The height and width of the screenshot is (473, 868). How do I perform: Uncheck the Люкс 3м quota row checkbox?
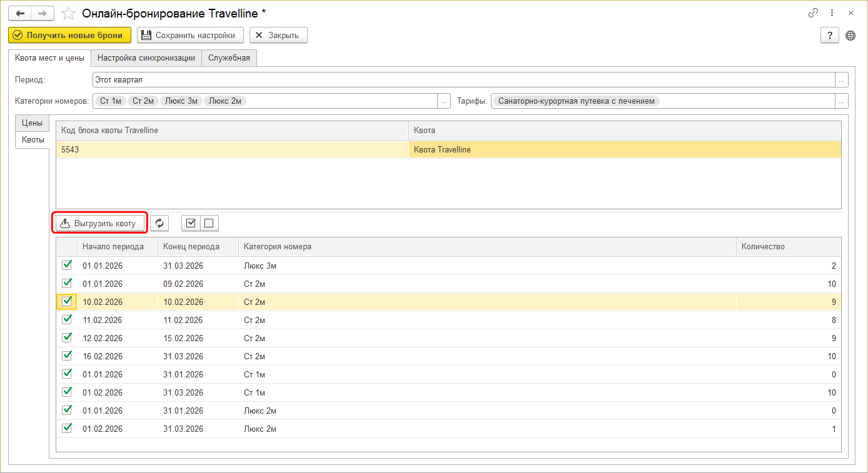(67, 265)
